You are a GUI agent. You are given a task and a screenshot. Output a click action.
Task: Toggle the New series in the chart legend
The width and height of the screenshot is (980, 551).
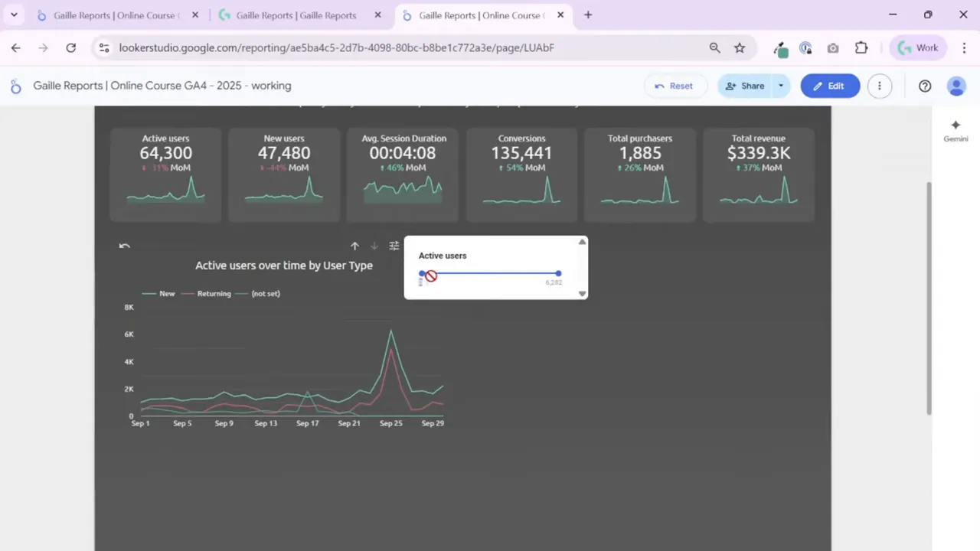click(162, 293)
